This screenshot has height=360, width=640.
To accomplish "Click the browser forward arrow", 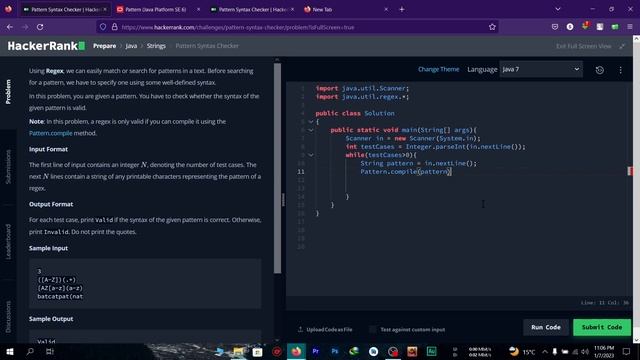I will tap(25, 27).
